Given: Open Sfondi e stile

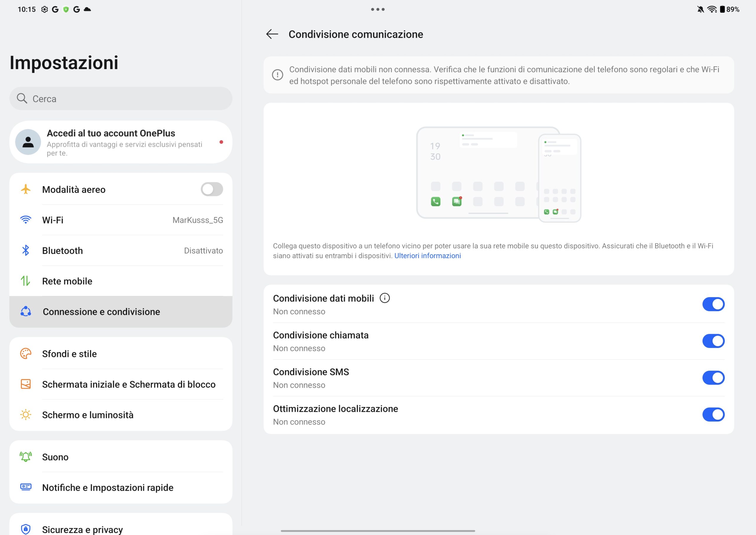Looking at the screenshot, I should [x=121, y=354].
